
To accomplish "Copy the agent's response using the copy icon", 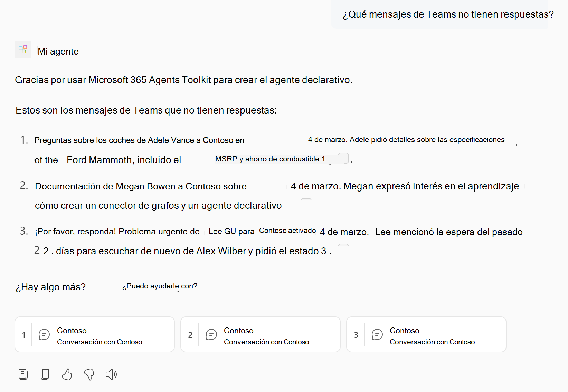I will [45, 374].
